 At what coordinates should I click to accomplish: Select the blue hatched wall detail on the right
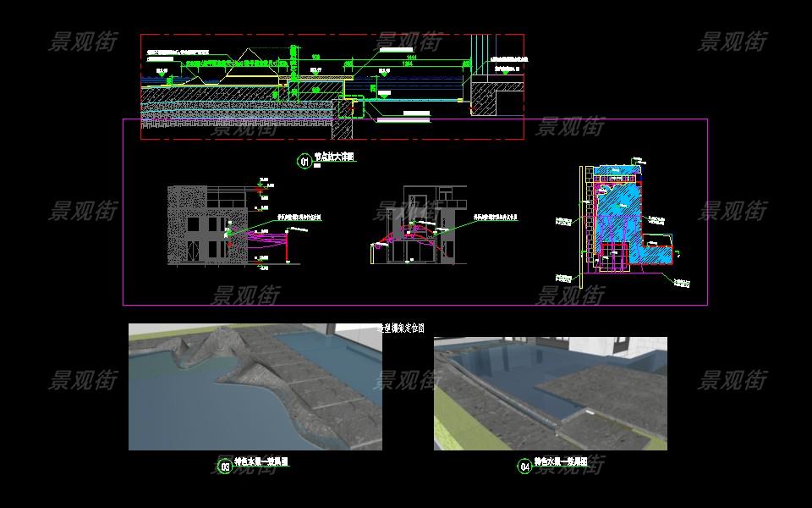point(624,212)
